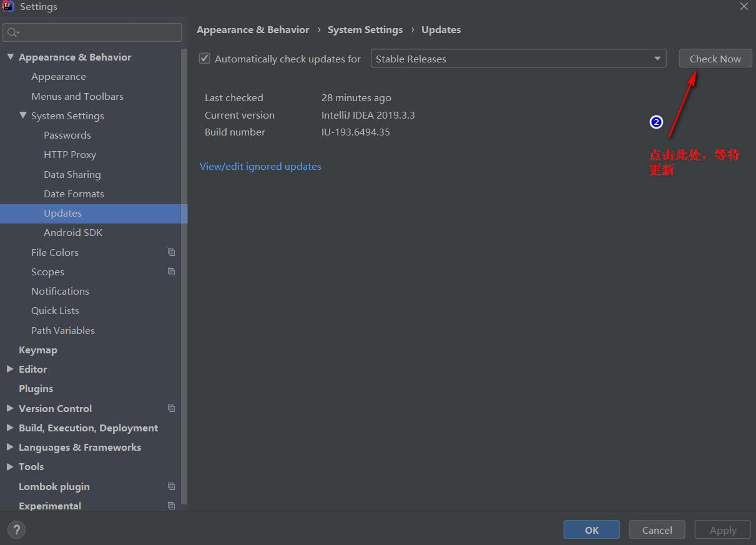
Task: Open Menus and Toolbars settings
Action: pyautogui.click(x=77, y=96)
